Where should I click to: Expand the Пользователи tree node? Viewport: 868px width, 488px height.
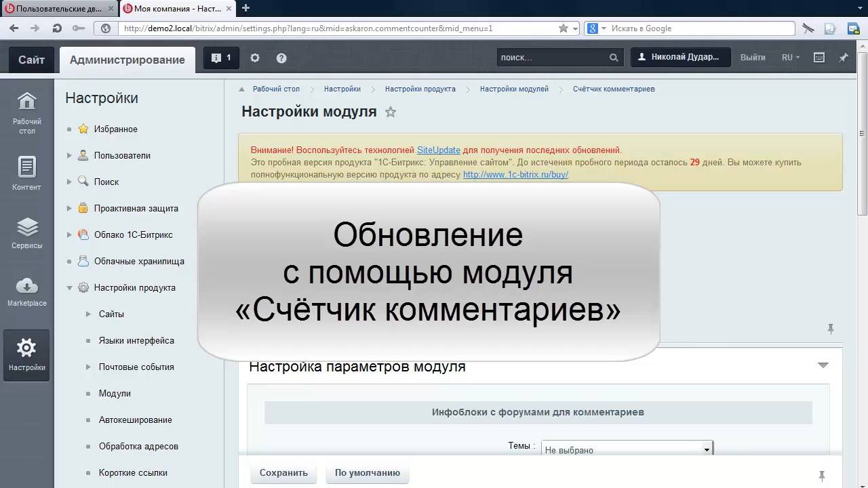pos(69,155)
